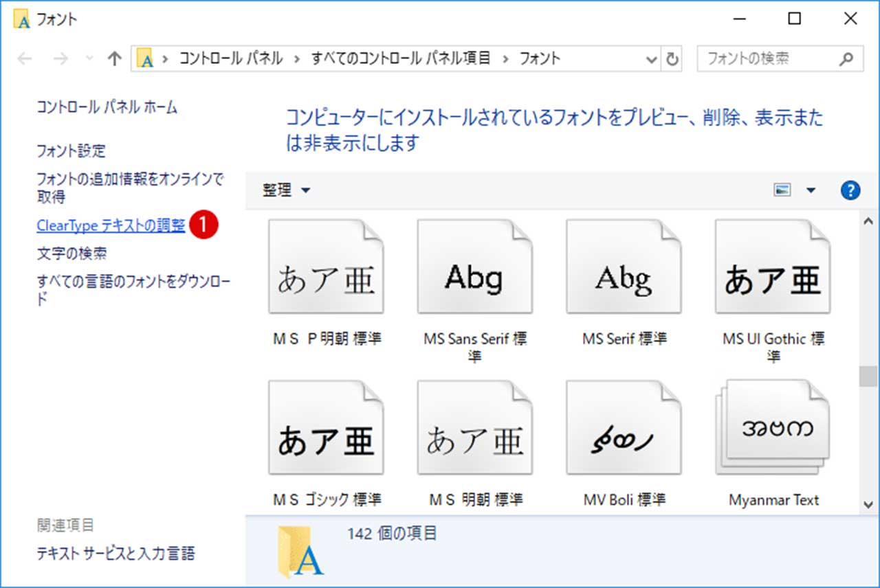This screenshot has width=880, height=588.
Task: Maximize the フォント window
Action: (x=795, y=19)
